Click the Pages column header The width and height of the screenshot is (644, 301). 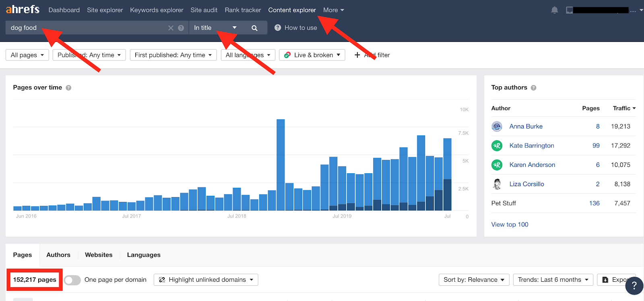pos(591,108)
